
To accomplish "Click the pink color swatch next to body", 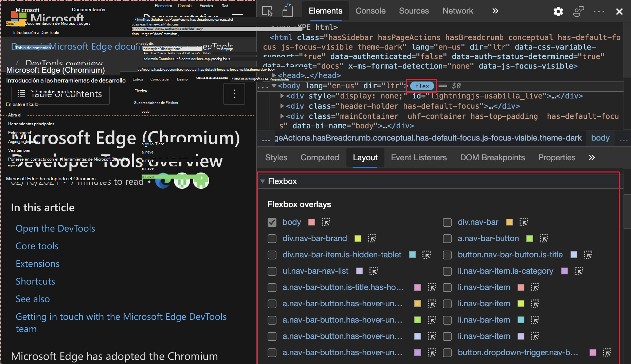I will [x=311, y=222].
